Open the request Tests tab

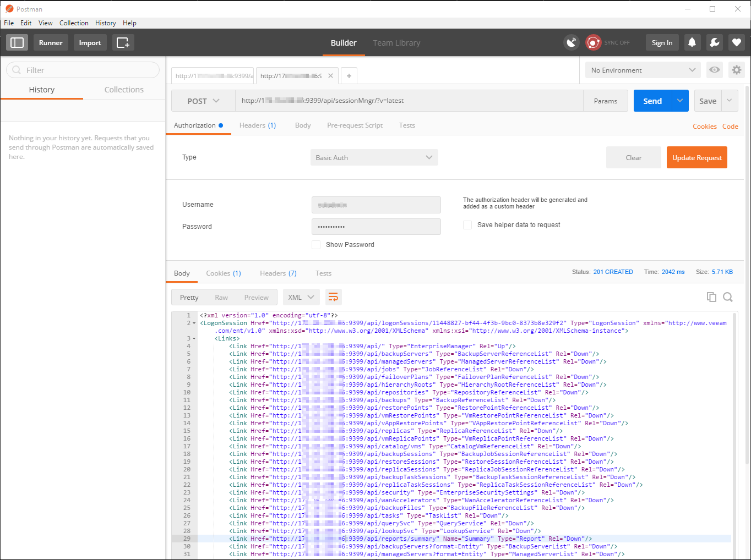point(407,125)
